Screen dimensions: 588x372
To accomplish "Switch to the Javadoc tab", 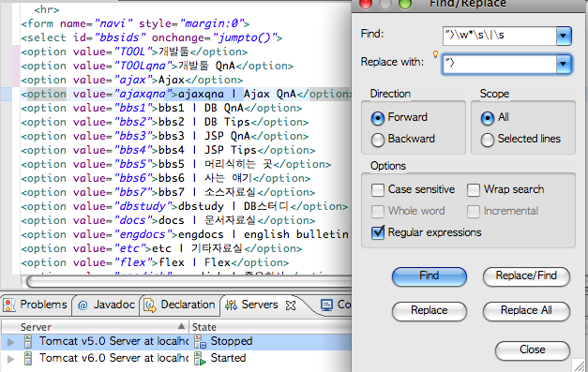I will pos(106,305).
